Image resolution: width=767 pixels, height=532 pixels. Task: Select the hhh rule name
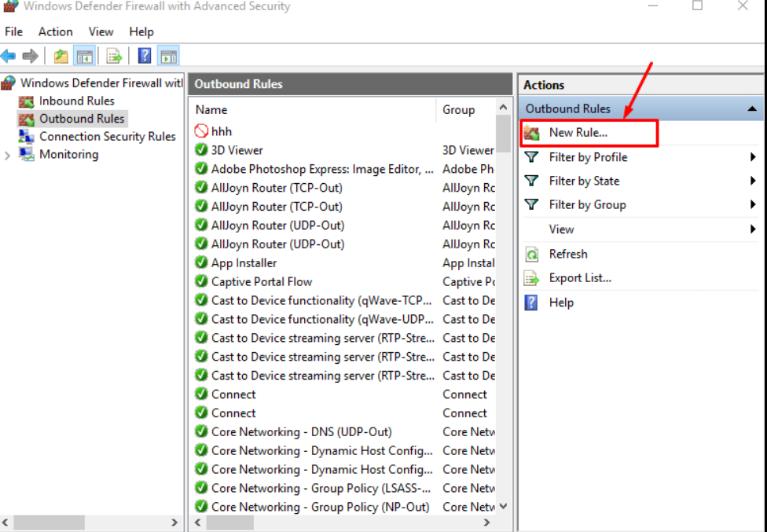coord(222,131)
